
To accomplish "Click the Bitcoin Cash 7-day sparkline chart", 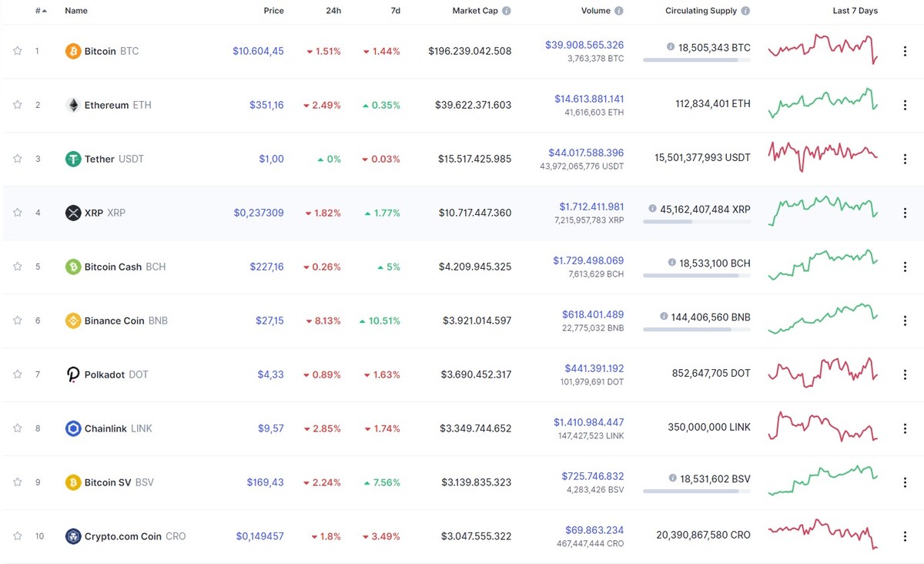I will 822,267.
